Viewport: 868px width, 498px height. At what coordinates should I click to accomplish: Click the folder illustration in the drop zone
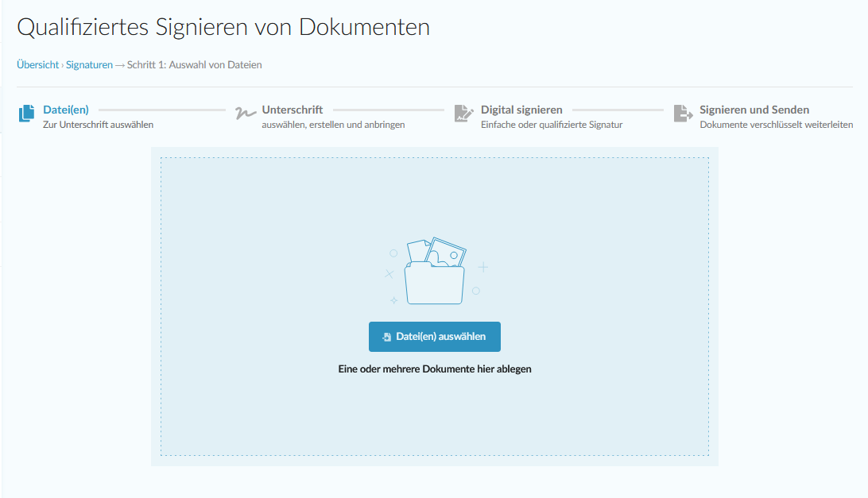(434, 274)
